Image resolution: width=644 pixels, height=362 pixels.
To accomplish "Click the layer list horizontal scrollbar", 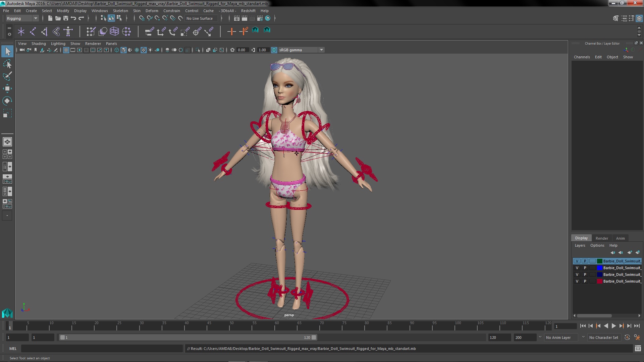I will pos(594,316).
